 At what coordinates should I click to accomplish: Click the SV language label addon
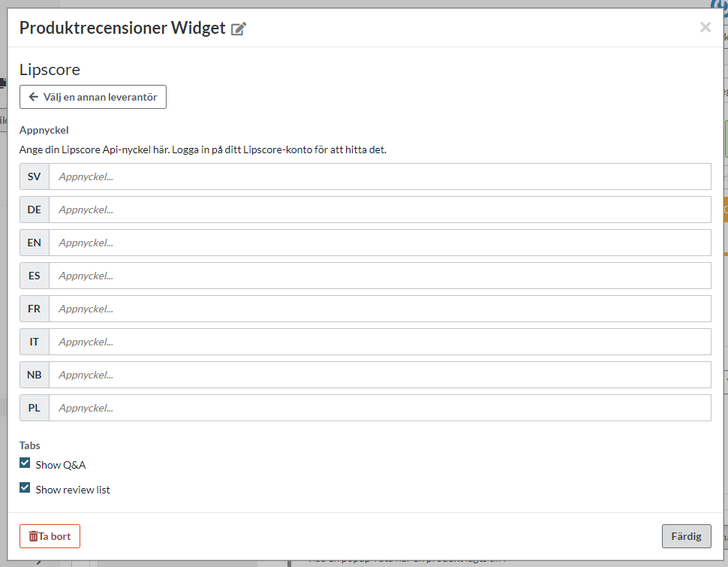(x=35, y=177)
